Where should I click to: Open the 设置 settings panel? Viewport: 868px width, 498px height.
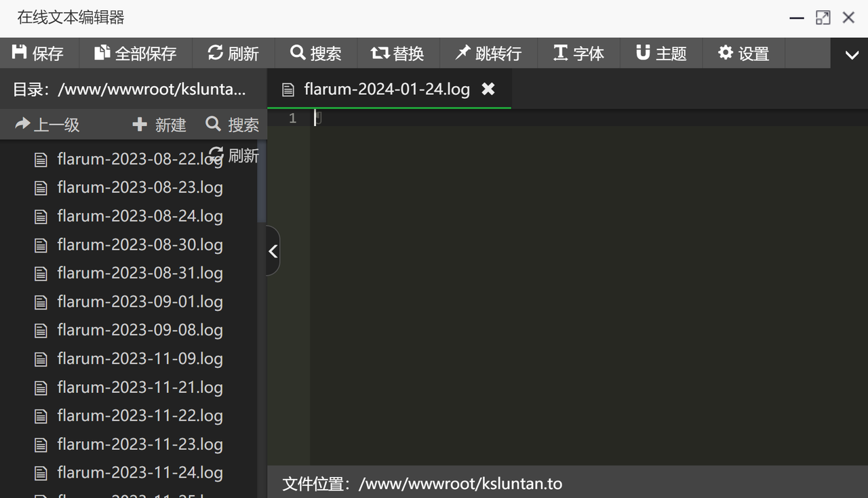tap(724, 53)
